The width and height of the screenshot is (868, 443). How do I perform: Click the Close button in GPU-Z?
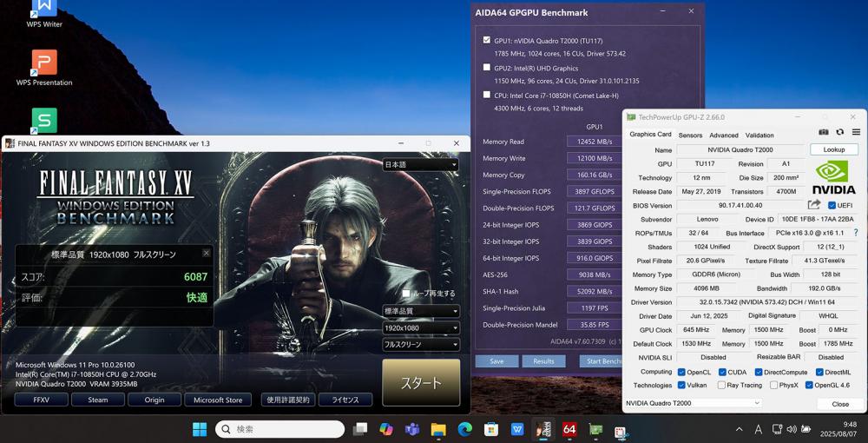pos(839,404)
